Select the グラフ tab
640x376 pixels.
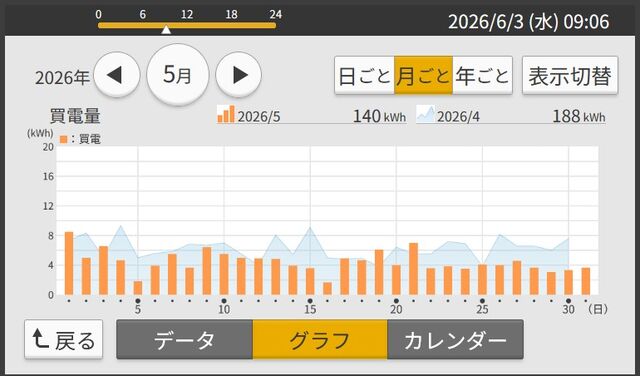pos(320,340)
